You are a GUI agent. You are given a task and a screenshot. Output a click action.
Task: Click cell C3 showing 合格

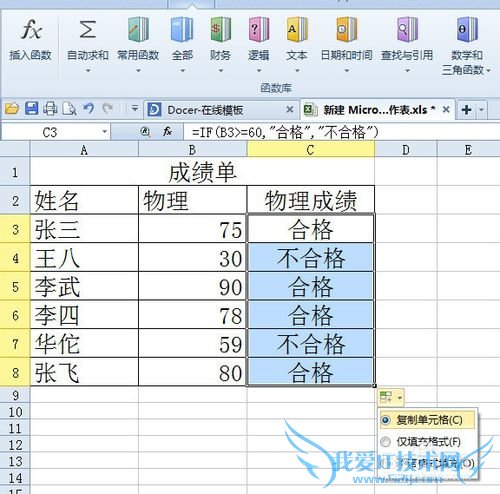pyautogui.click(x=311, y=229)
